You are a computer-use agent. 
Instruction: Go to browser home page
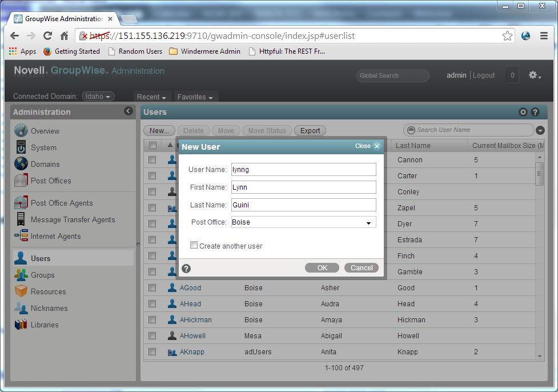click(x=64, y=35)
